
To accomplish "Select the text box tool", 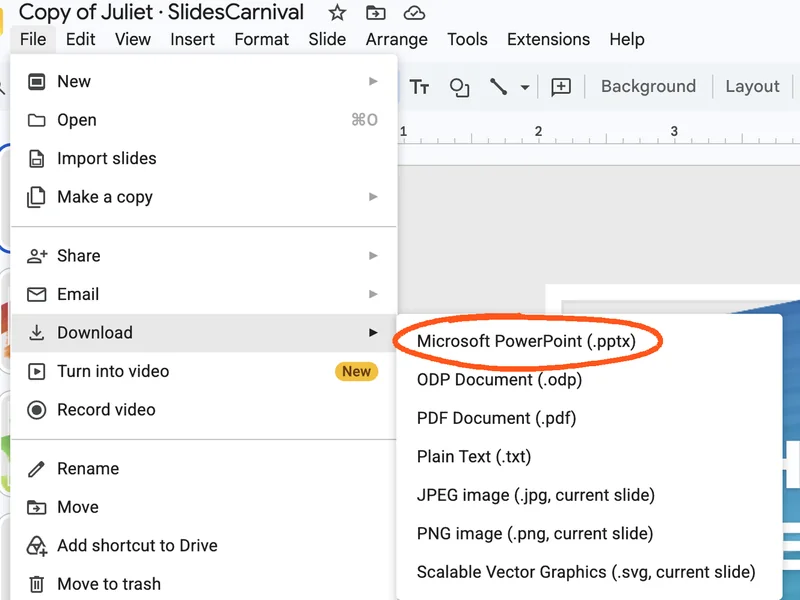I will [x=419, y=87].
